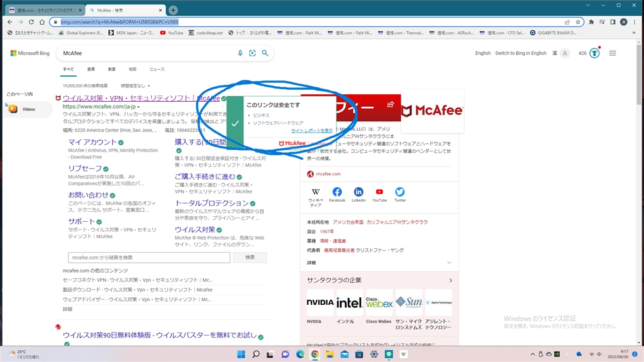Open Bing visual search camera icon
644x362 pixels.
(252, 53)
